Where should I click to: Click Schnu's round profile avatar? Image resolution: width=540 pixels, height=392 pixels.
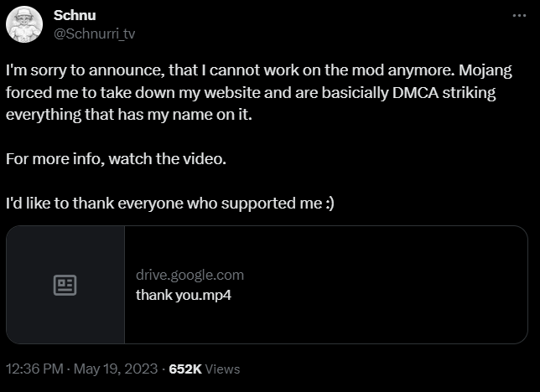24,24
